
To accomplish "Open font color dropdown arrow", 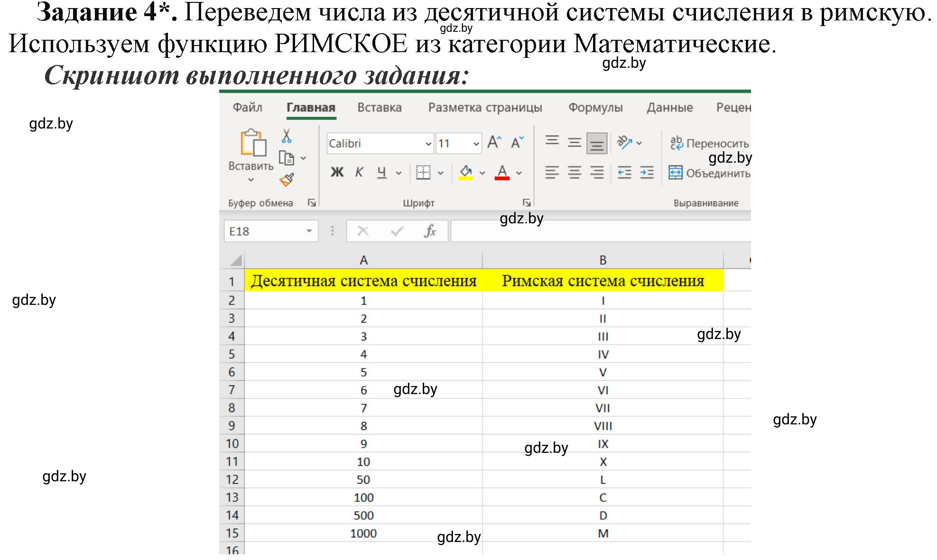I will (x=519, y=173).
